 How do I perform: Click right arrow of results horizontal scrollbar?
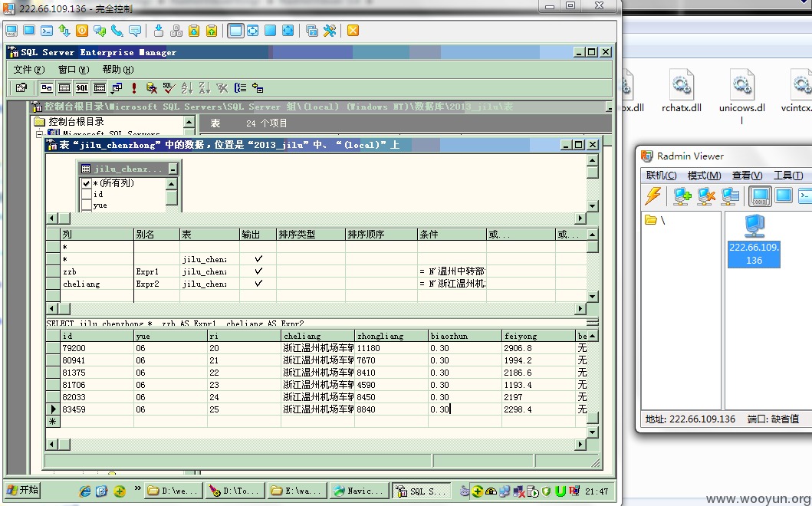click(x=580, y=444)
